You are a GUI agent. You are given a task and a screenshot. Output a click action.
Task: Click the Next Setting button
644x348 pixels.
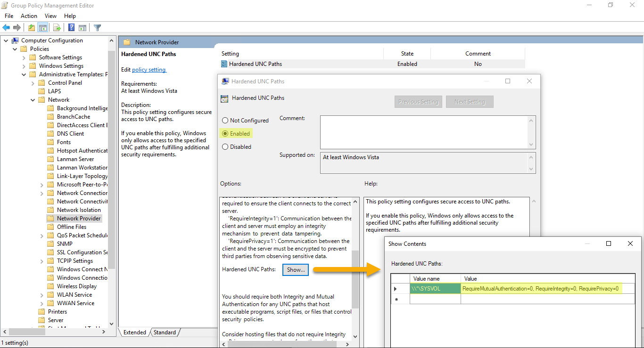click(470, 102)
